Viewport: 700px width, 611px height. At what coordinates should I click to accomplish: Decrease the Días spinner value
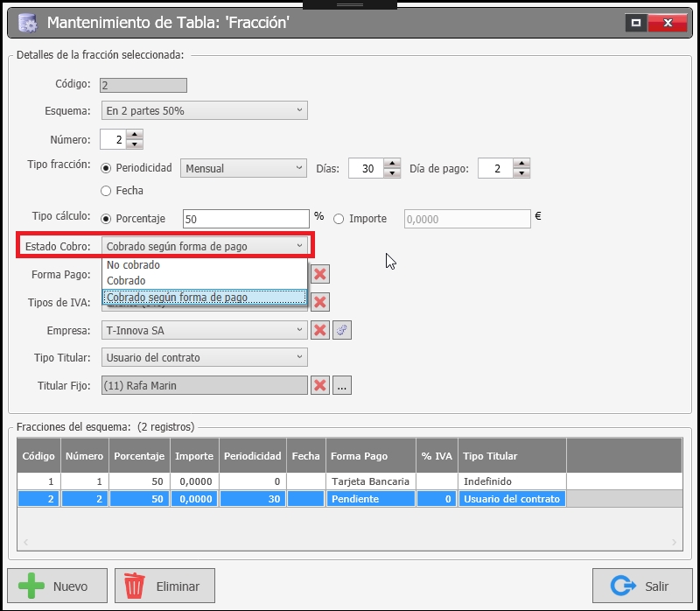coord(392,173)
